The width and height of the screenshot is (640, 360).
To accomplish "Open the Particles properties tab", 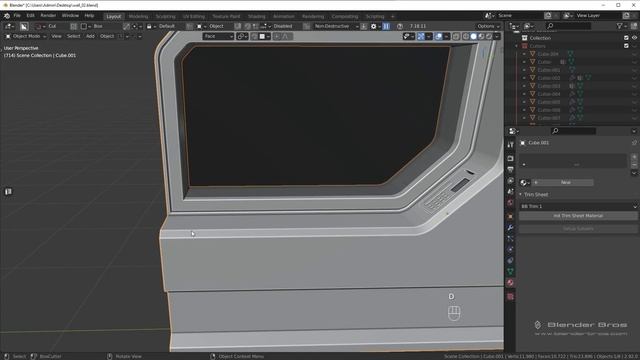I will point(510,238).
